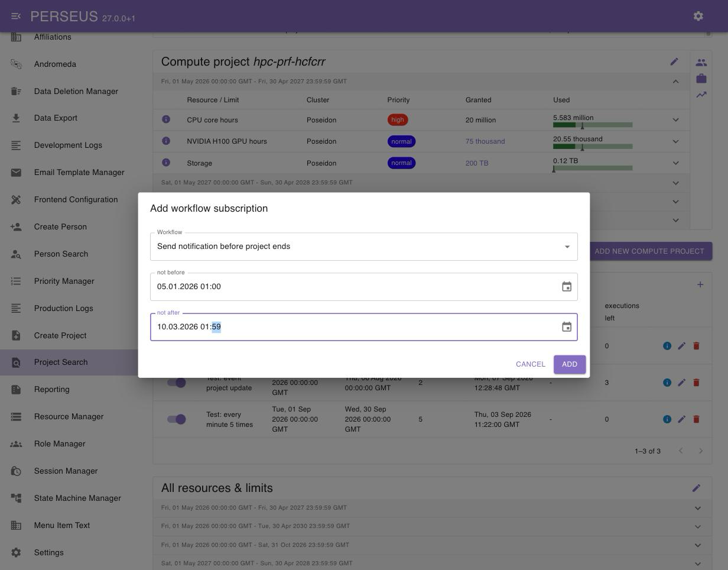Click the Affiliations sidebar icon

(x=16, y=37)
